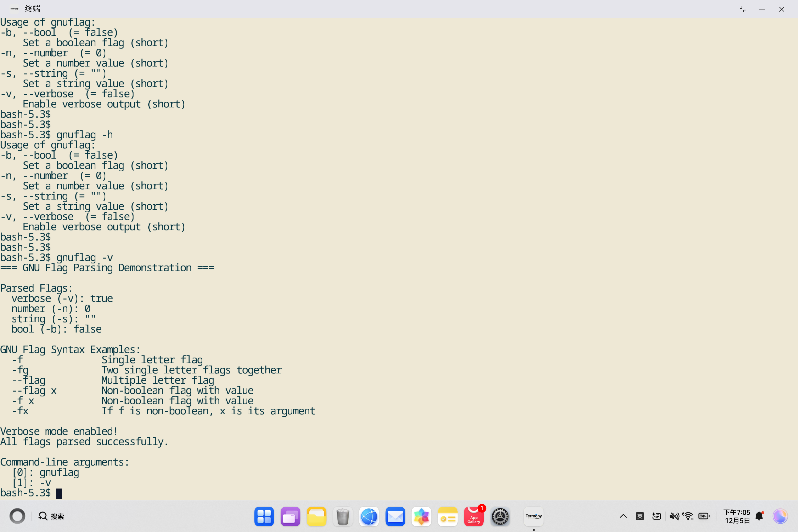Open the Mail envelope app
This screenshot has height=532, width=798.
(x=395, y=516)
